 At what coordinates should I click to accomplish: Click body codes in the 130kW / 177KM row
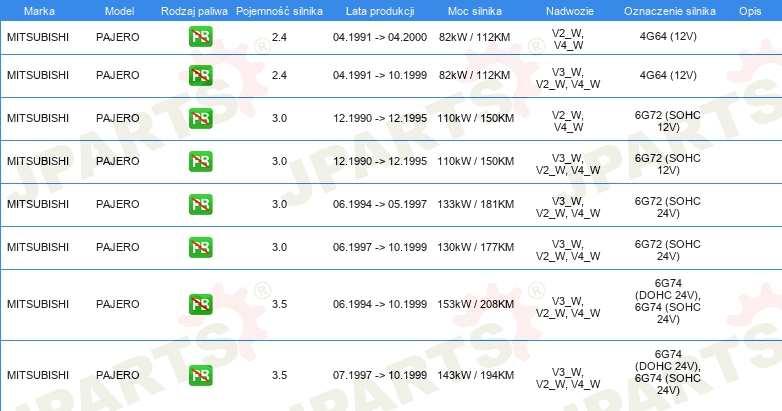(568, 250)
